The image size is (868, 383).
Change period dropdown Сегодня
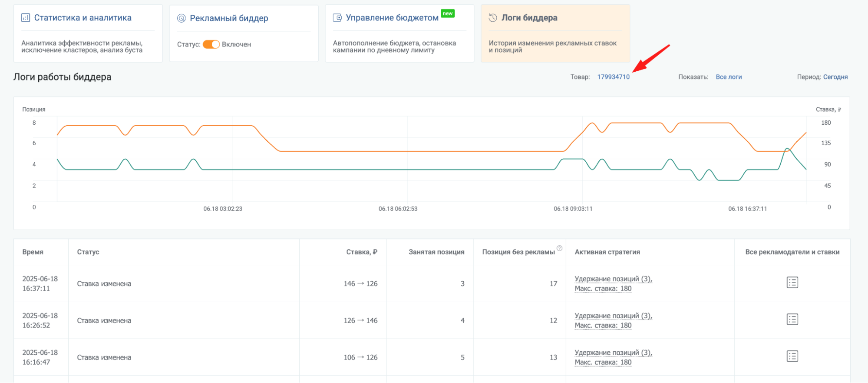835,77
